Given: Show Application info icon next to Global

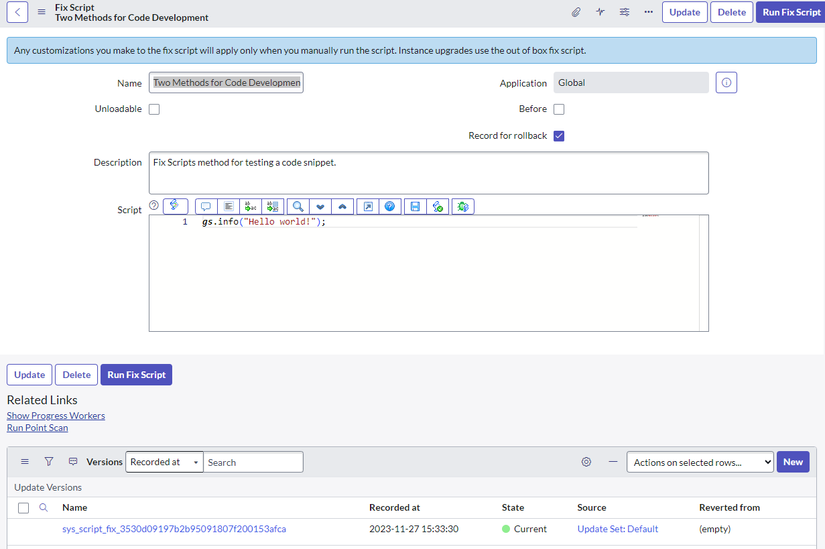Looking at the screenshot, I should click(726, 83).
